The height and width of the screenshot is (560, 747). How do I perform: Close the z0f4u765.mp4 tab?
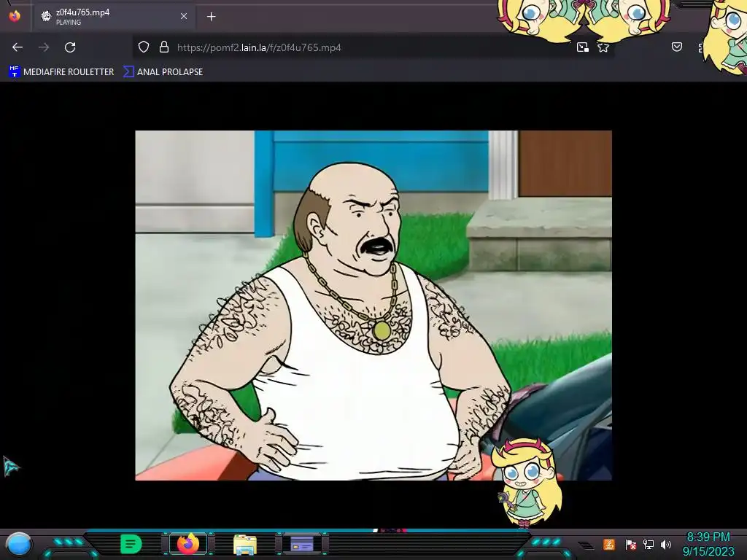(184, 17)
